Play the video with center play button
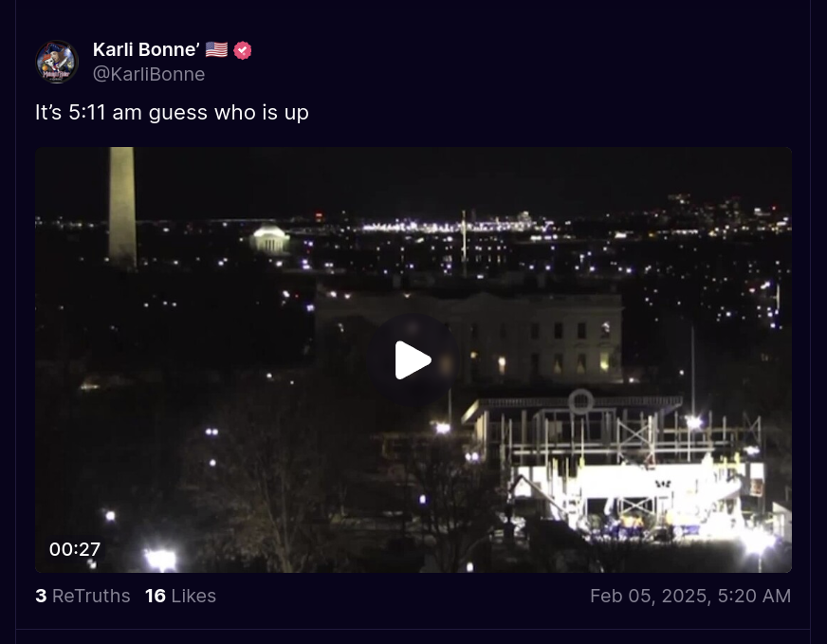Viewport: 827px width, 644px height. [413, 359]
